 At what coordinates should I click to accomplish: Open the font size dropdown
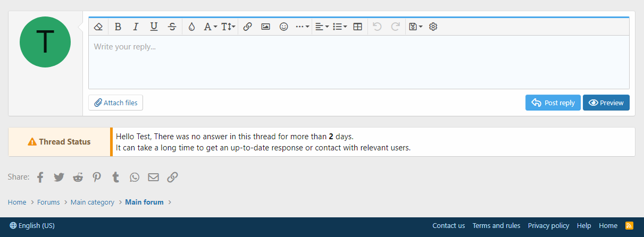(x=228, y=27)
